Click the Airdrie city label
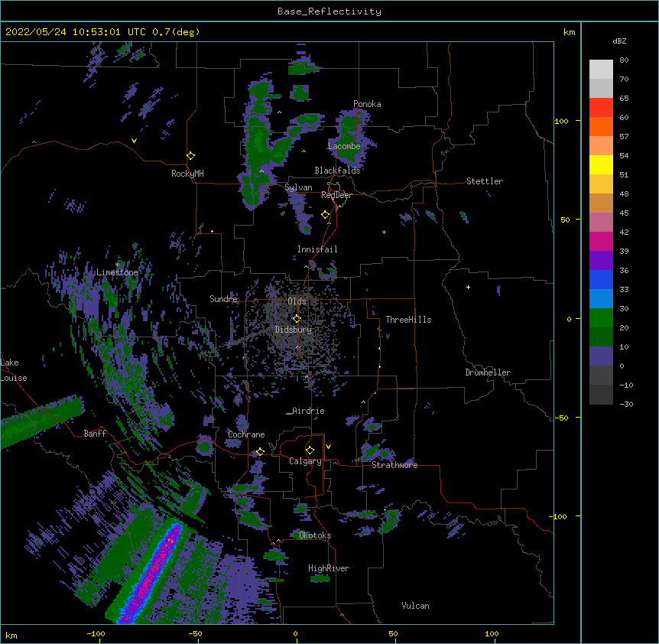 tap(308, 411)
